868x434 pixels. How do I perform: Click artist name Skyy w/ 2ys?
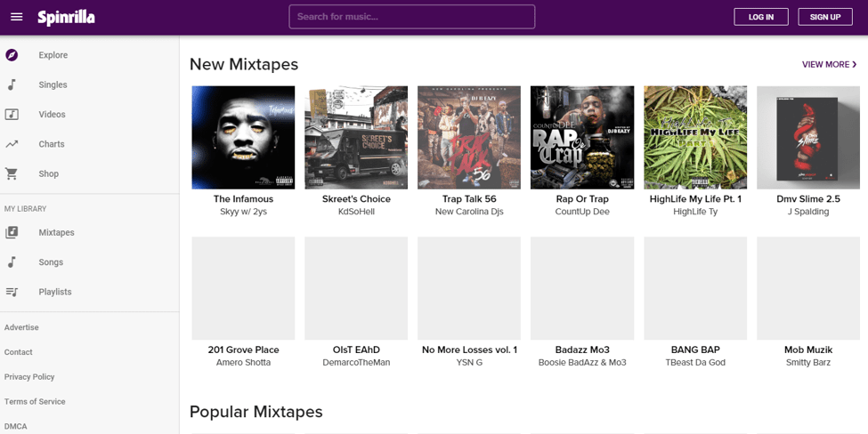(244, 212)
